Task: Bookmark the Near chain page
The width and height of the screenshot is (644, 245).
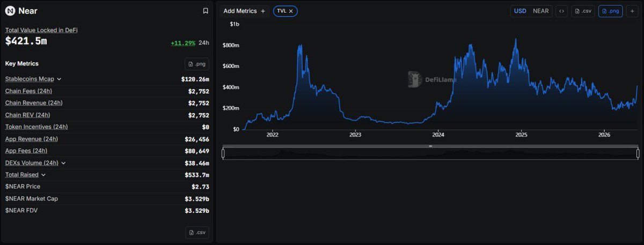Action: click(x=206, y=11)
